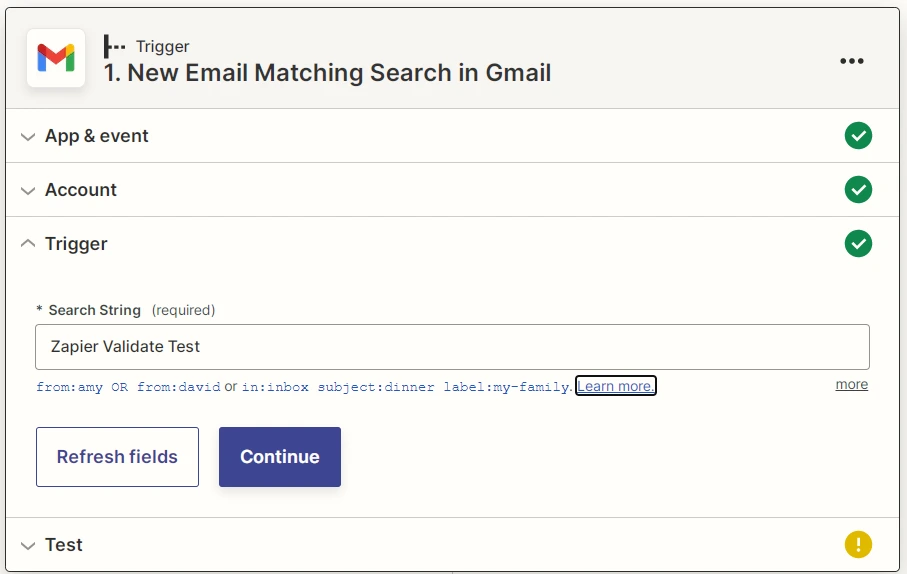907x574 pixels.
Task: Click the trigger step icon beside Trigger label
Action: pyautogui.click(x=115, y=46)
